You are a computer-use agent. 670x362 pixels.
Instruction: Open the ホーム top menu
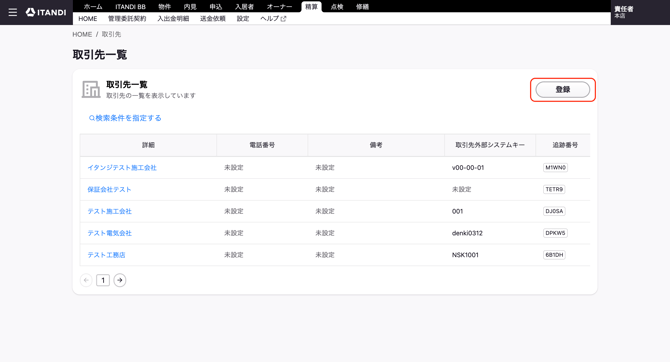click(93, 6)
